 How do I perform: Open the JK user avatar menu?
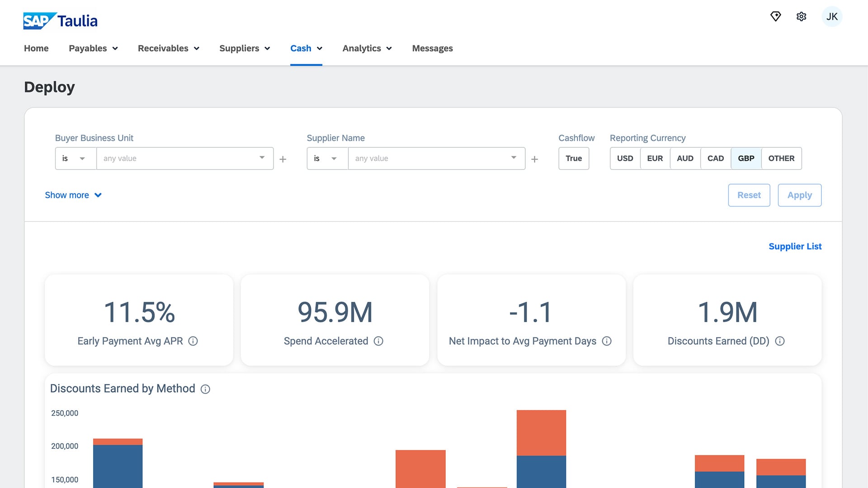click(832, 17)
